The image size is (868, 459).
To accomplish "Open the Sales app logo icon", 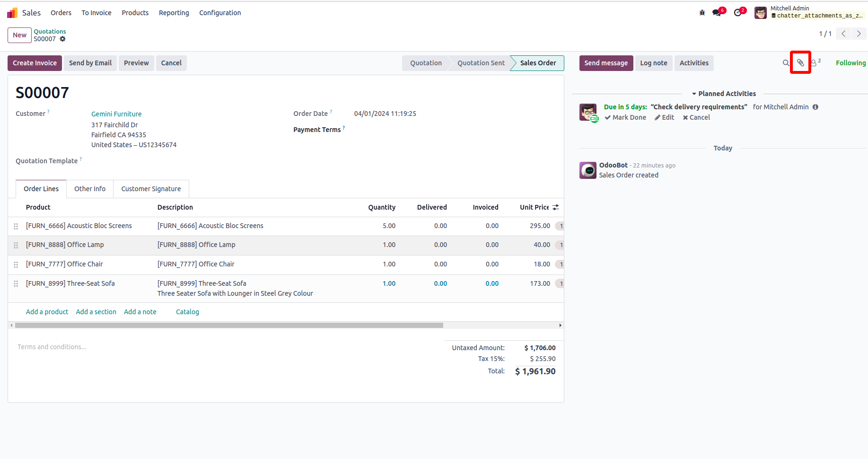I will click(12, 13).
